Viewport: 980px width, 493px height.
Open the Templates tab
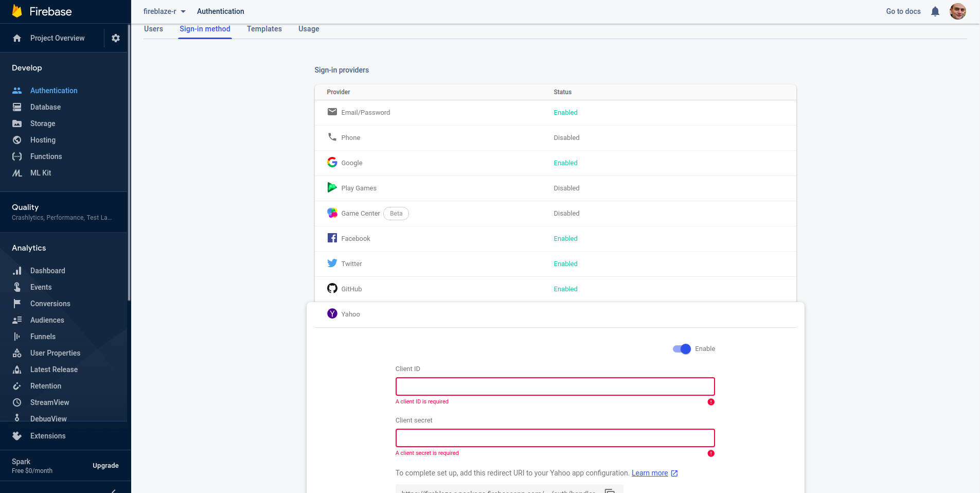[x=264, y=29]
